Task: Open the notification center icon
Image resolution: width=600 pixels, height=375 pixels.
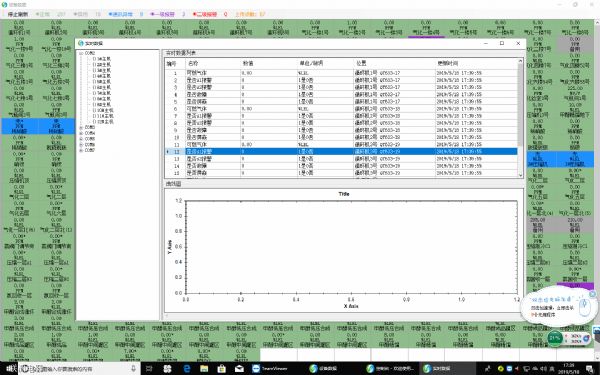Action: click(x=590, y=368)
